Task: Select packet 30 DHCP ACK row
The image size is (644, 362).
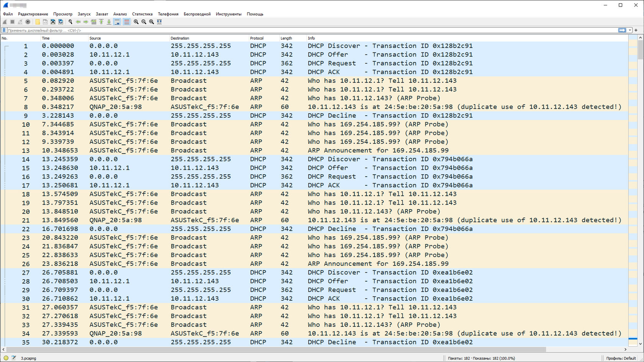Action: click(x=314, y=299)
